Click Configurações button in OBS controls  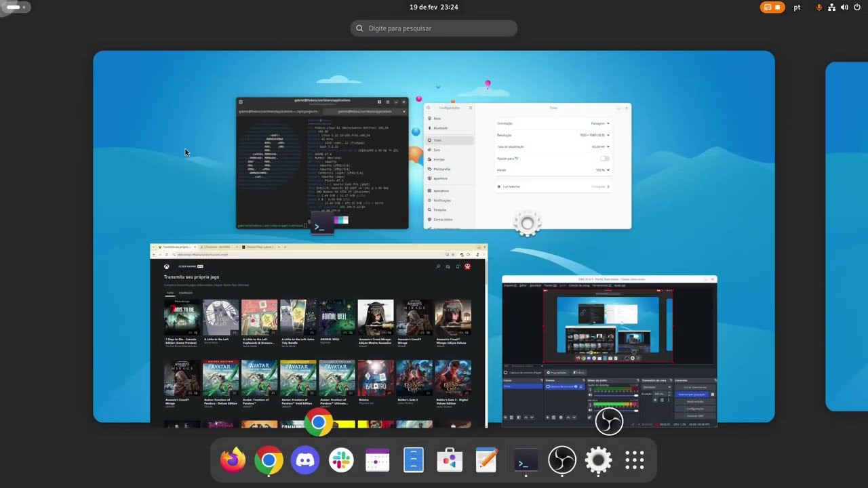pyautogui.click(x=695, y=409)
